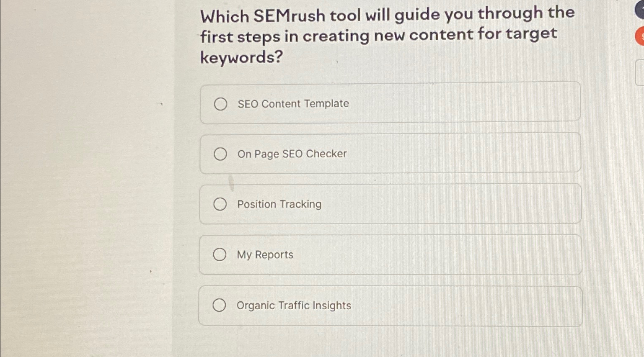Click the SEO Content Template label text
This screenshot has height=357, width=644.
(x=293, y=104)
